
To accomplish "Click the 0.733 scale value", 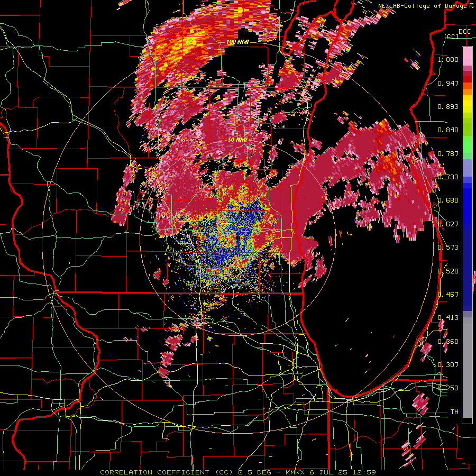I will (x=448, y=177).
